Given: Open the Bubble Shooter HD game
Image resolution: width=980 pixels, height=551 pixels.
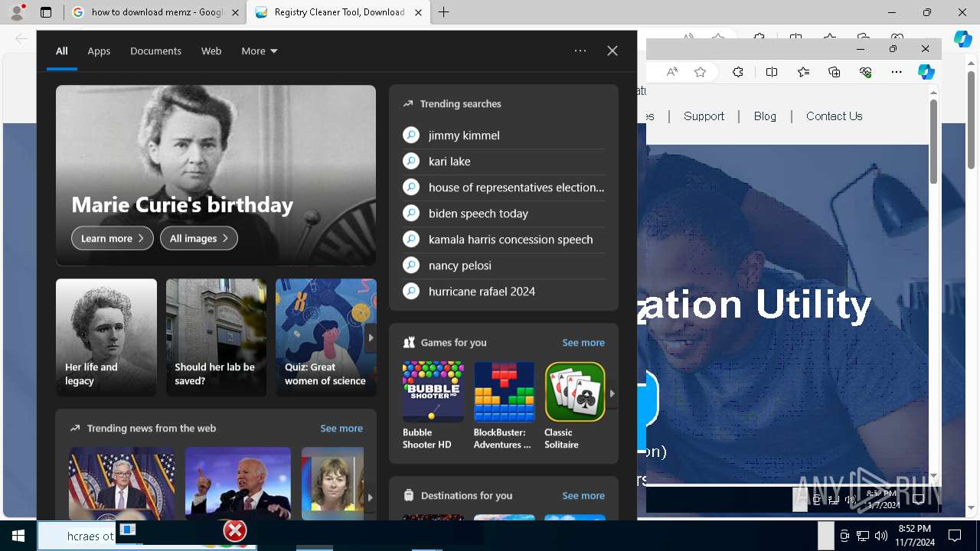Looking at the screenshot, I should 433,406.
